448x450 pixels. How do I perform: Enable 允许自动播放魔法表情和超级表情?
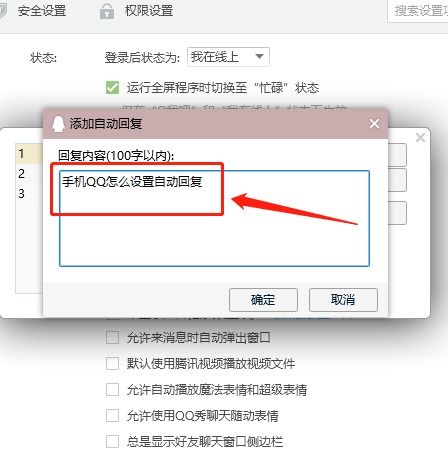(112, 389)
